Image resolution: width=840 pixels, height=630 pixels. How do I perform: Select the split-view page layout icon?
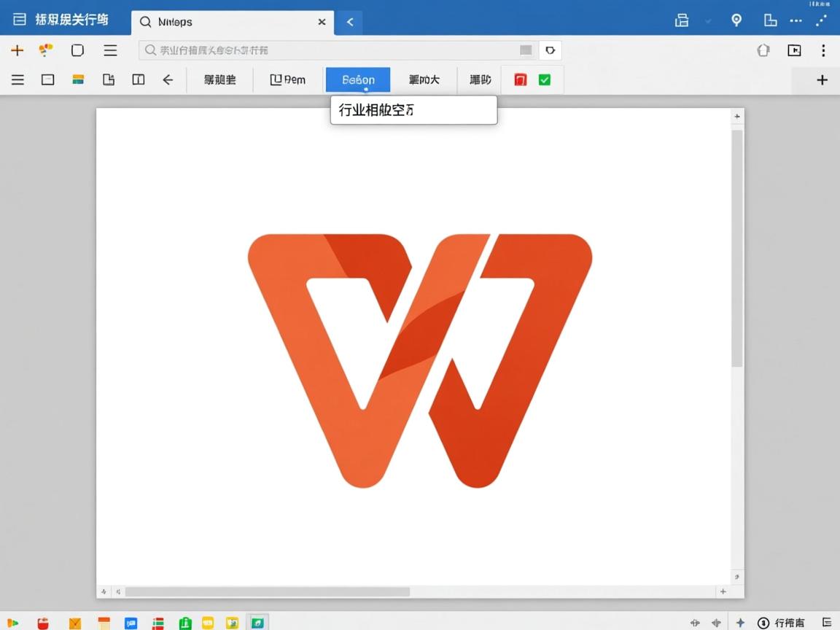coord(138,79)
